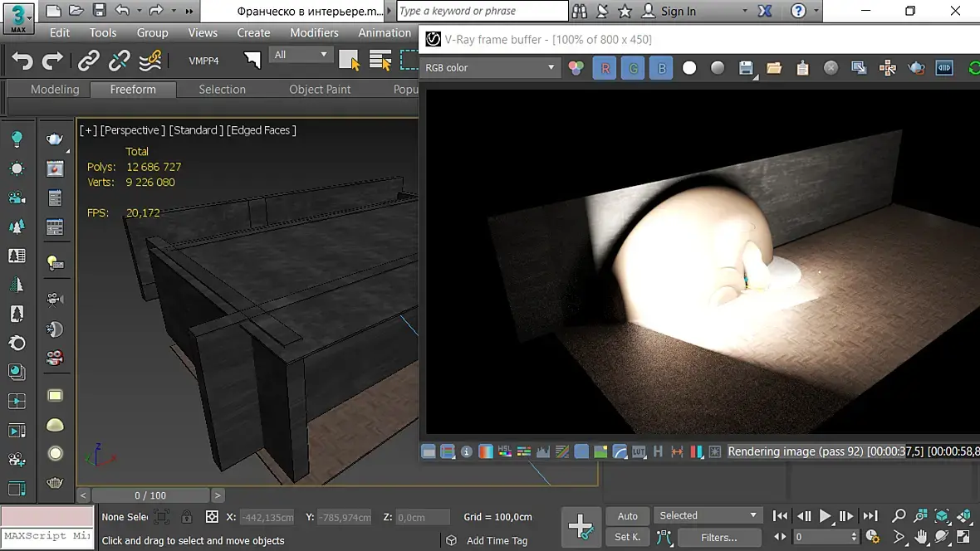Open the key Filters... dialog
Image resolution: width=980 pixels, height=551 pixels.
[x=718, y=537]
